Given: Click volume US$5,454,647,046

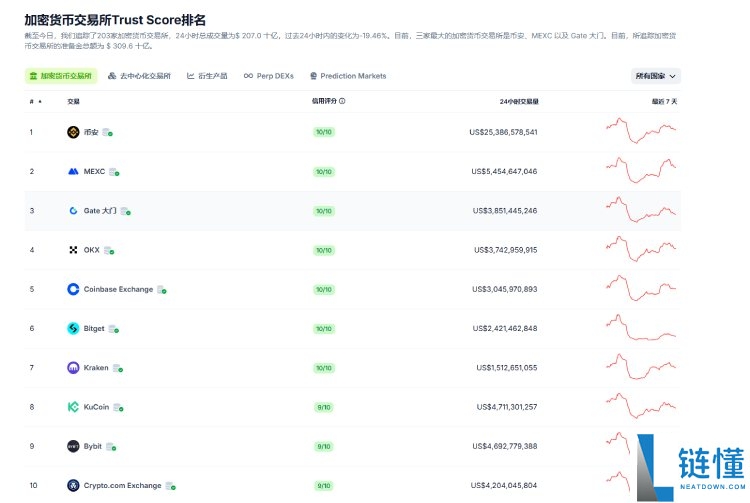Looking at the screenshot, I should click(504, 171).
